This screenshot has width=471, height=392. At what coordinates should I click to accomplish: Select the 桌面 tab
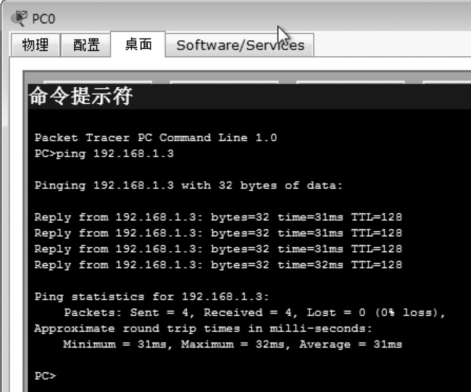click(138, 44)
